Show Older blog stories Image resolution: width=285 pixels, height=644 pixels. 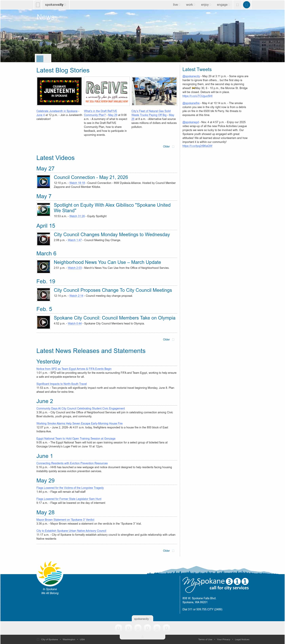(168, 146)
